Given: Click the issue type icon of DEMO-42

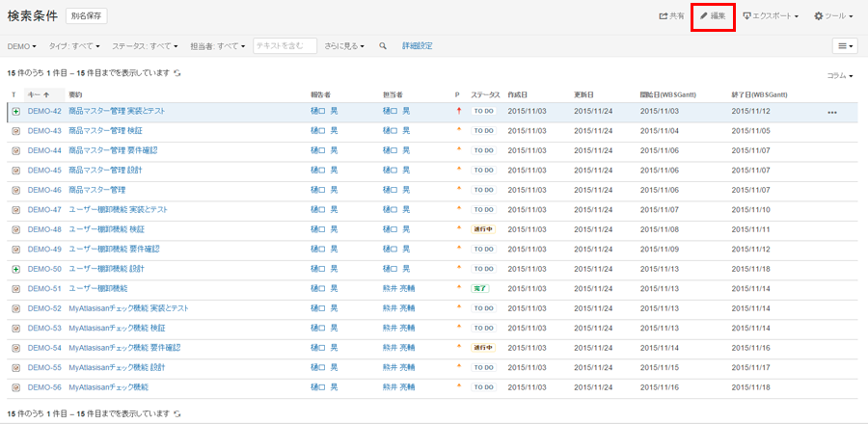Looking at the screenshot, I should tap(16, 111).
